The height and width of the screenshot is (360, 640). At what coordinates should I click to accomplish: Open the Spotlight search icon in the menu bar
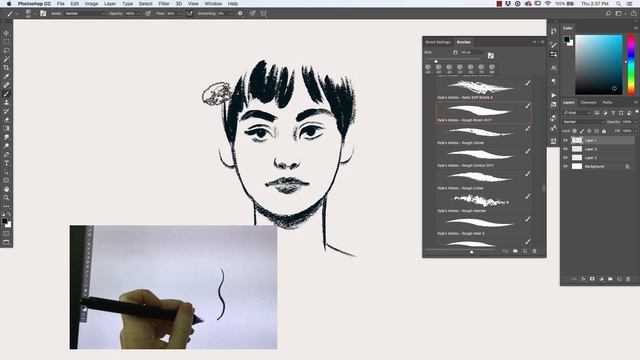[618, 4]
